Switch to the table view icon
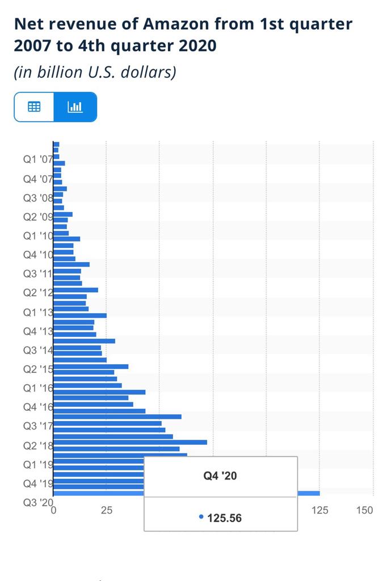The width and height of the screenshot is (392, 581). 34,107
